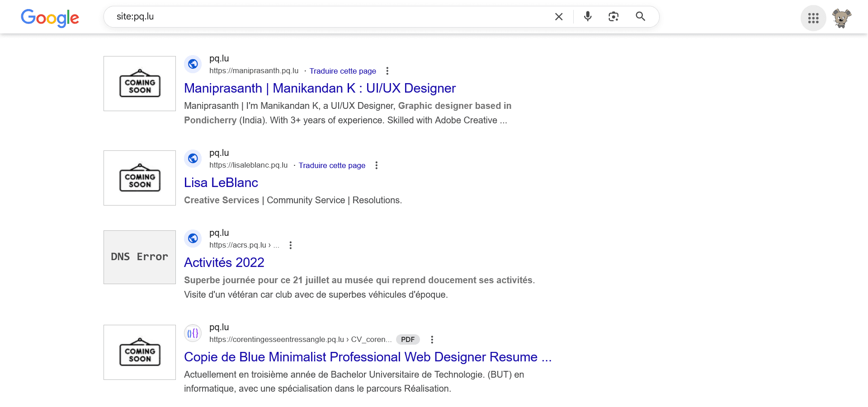
Task: Click the pq.lu site name above Maniprasanth URL
Action: (219, 59)
